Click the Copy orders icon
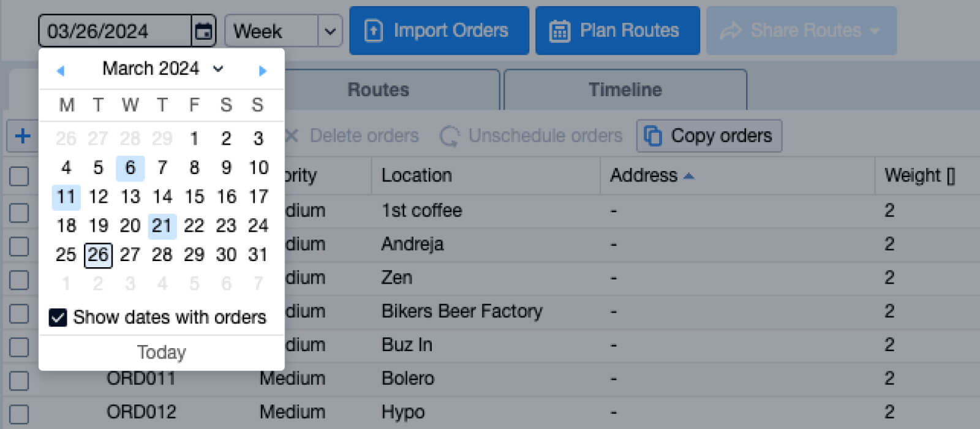This screenshot has height=429, width=980. tap(653, 135)
